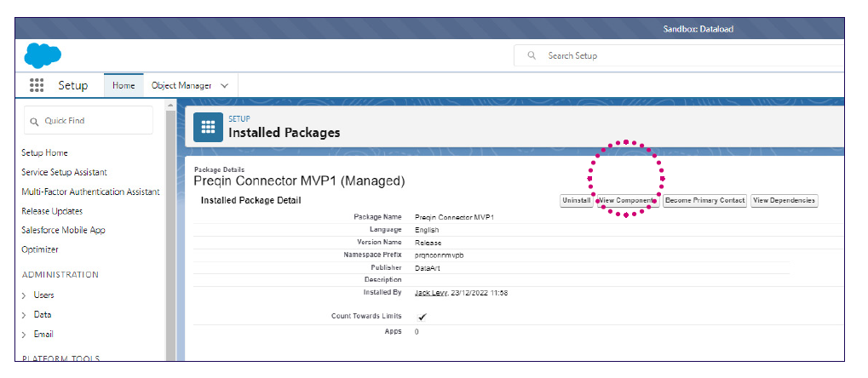This screenshot has height=378, width=868.
Task: Click Become Primary Contact button
Action: pyautogui.click(x=705, y=200)
